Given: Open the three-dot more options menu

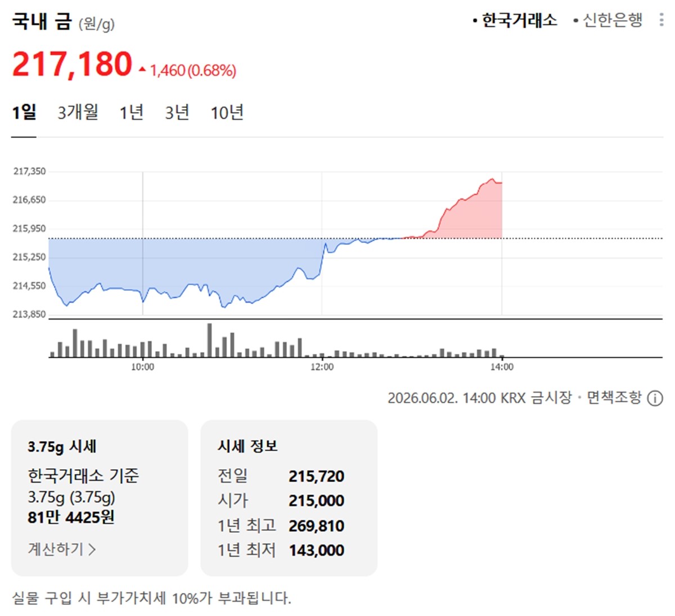Looking at the screenshot, I should pyautogui.click(x=661, y=20).
